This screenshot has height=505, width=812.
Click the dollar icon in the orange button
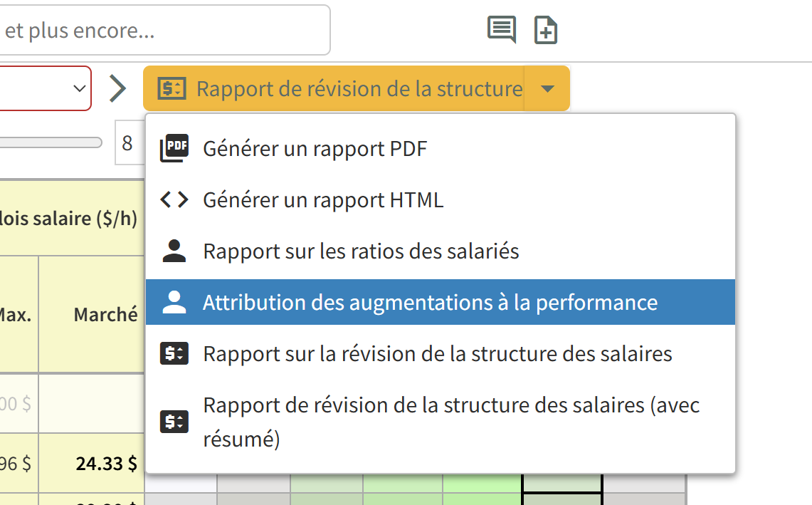coord(172,88)
